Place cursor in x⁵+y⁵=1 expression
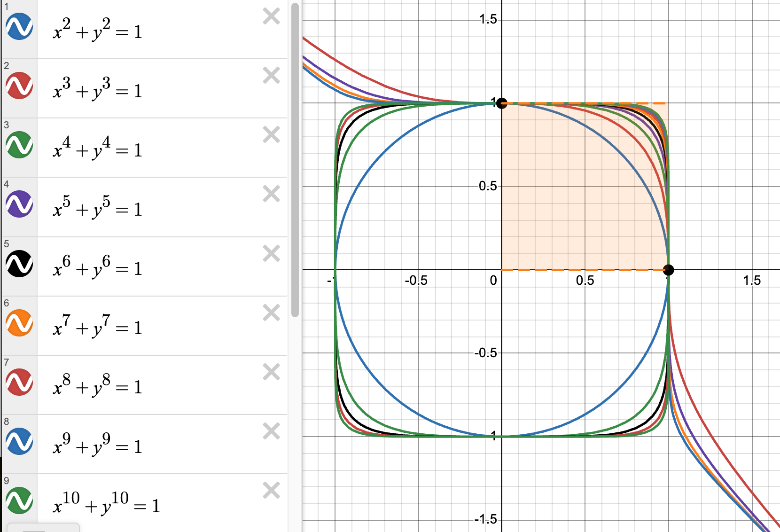Image resolution: width=780 pixels, height=532 pixels. click(97, 207)
